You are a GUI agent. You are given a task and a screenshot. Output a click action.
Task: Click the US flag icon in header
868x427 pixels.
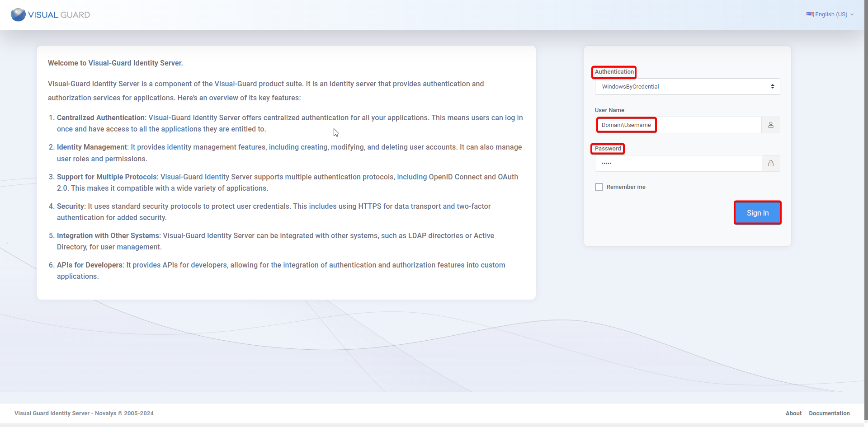[x=809, y=14]
